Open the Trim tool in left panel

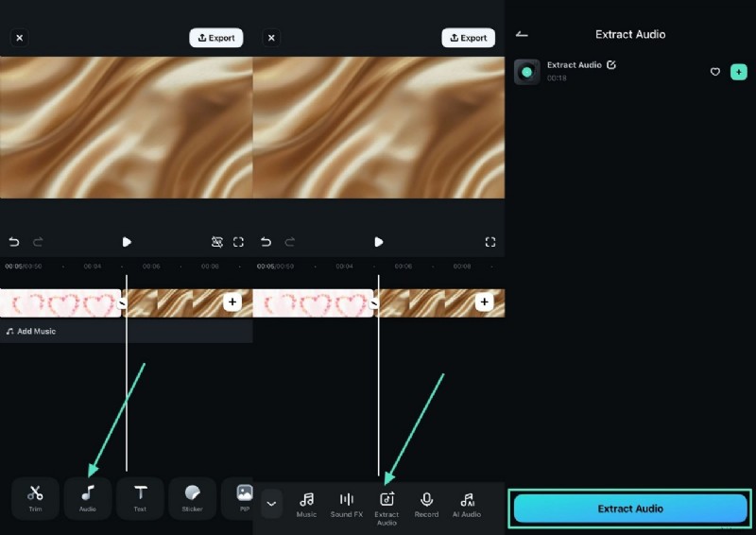tap(35, 498)
